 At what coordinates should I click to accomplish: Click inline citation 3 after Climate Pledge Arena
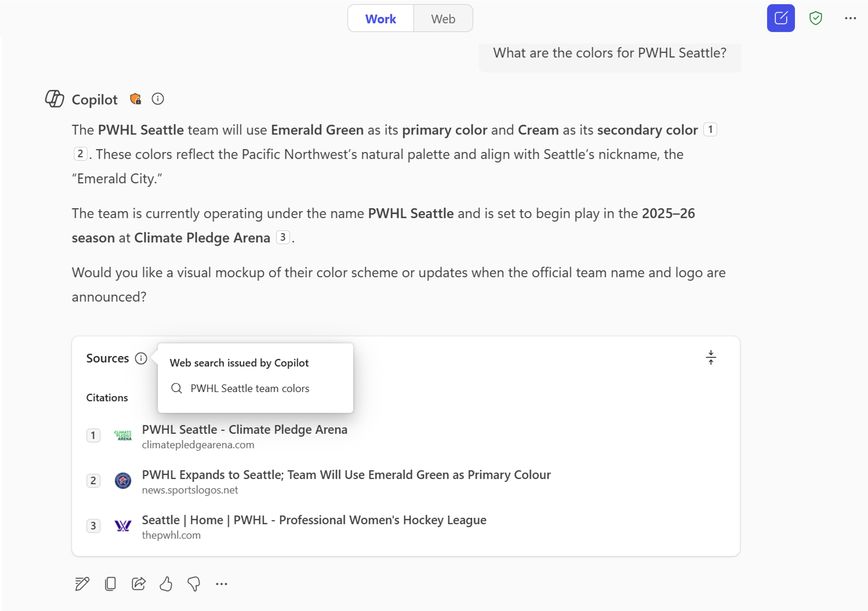(x=282, y=237)
